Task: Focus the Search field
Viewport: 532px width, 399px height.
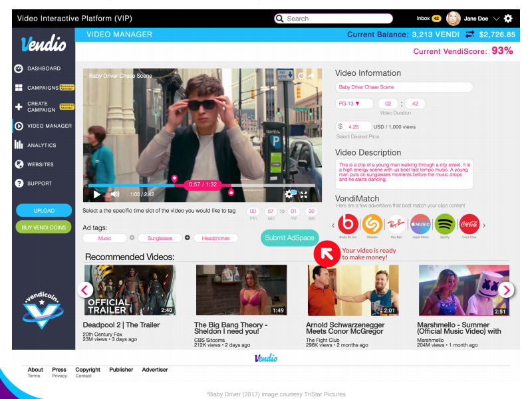Action: tap(333, 19)
